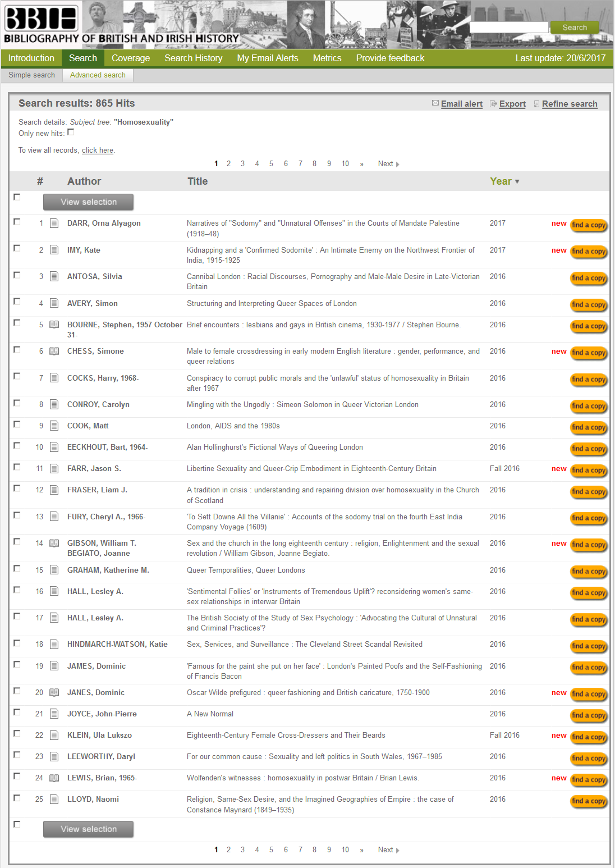Open the Search History menu item

click(x=193, y=58)
